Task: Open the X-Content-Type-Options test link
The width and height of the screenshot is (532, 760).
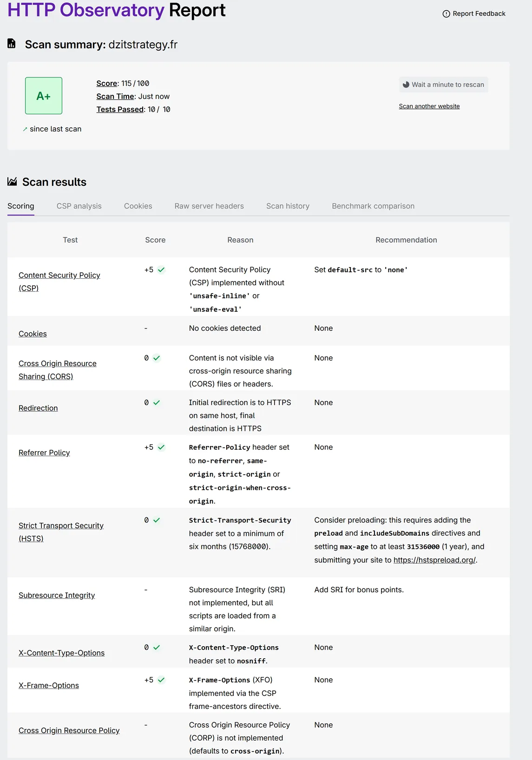Action: pos(61,653)
